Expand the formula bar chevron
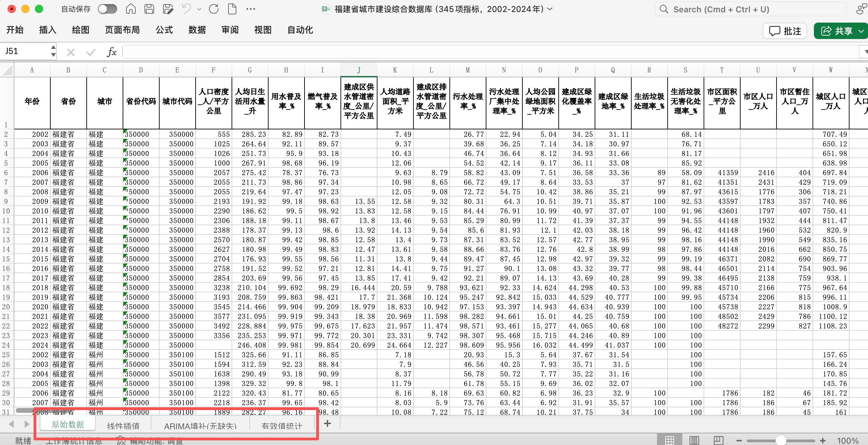The image size is (868, 445). (864, 52)
